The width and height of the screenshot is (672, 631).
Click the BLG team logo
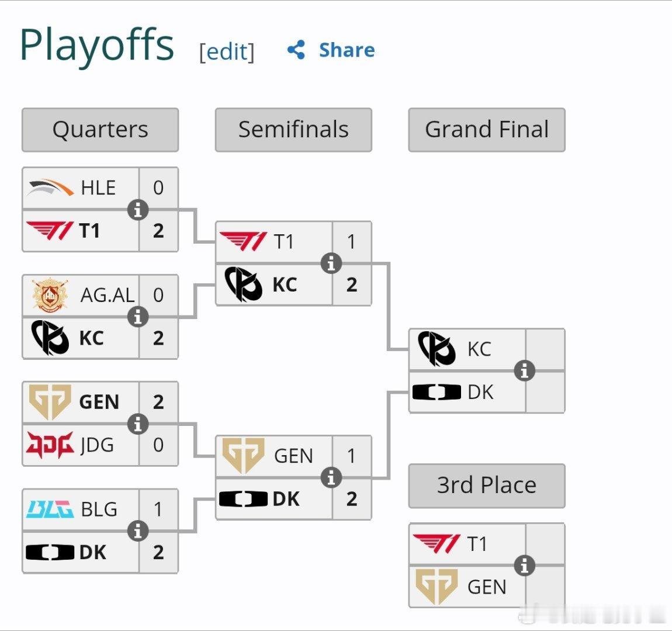pyautogui.click(x=50, y=509)
